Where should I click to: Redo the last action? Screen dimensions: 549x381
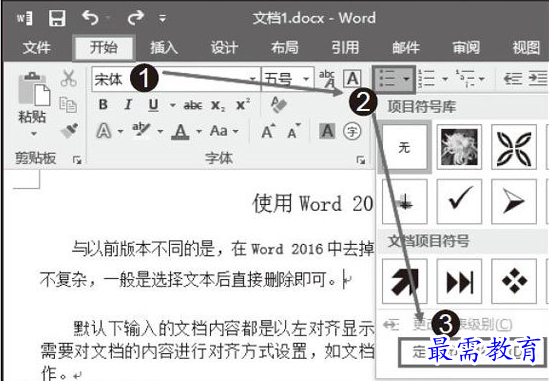click(135, 18)
